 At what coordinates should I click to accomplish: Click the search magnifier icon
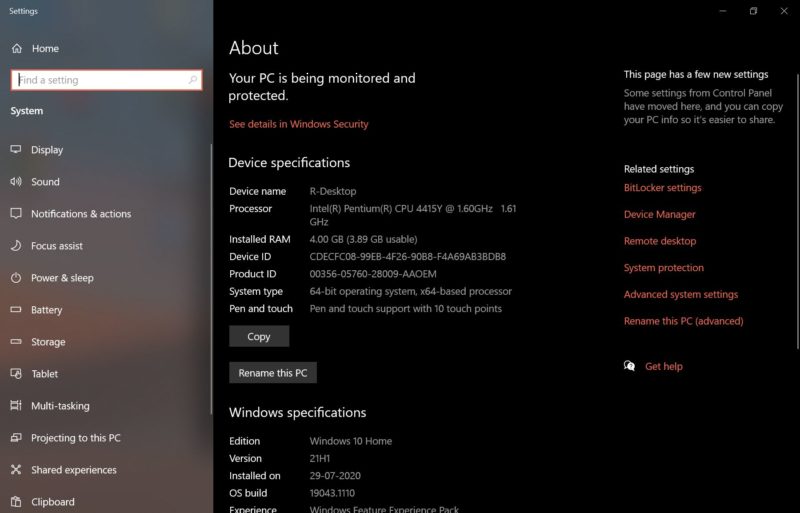point(193,80)
